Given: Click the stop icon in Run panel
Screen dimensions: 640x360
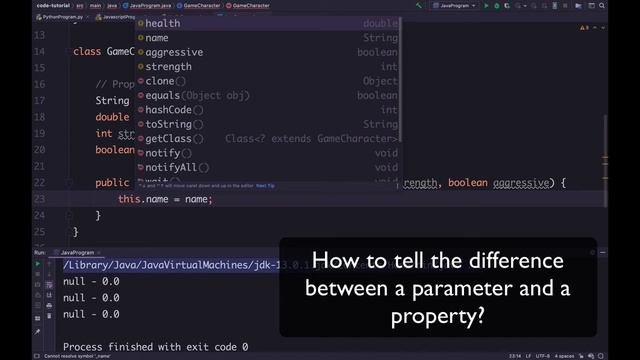Looking at the screenshot, I should 38,274.
